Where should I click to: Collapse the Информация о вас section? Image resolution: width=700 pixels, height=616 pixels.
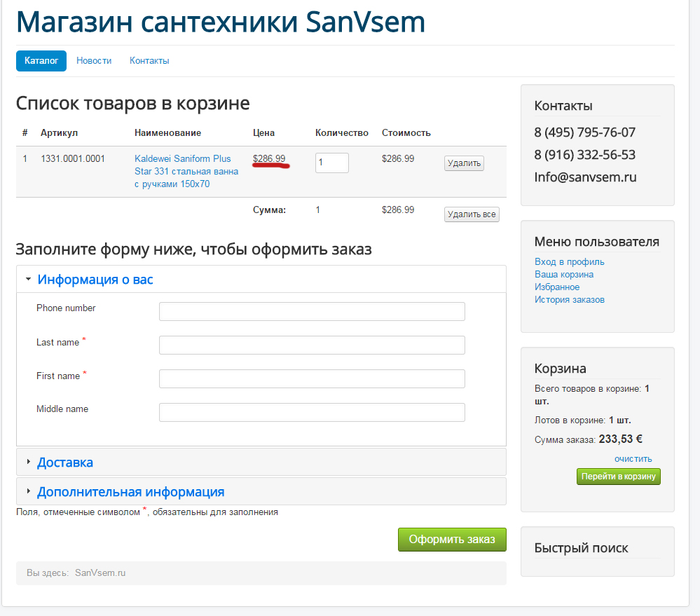(95, 280)
